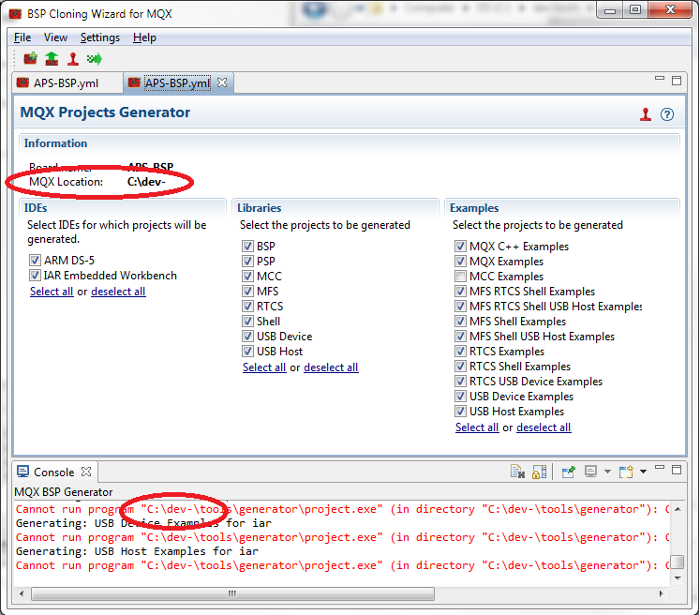Click Console scrollbar left arrow

[x=22, y=593]
